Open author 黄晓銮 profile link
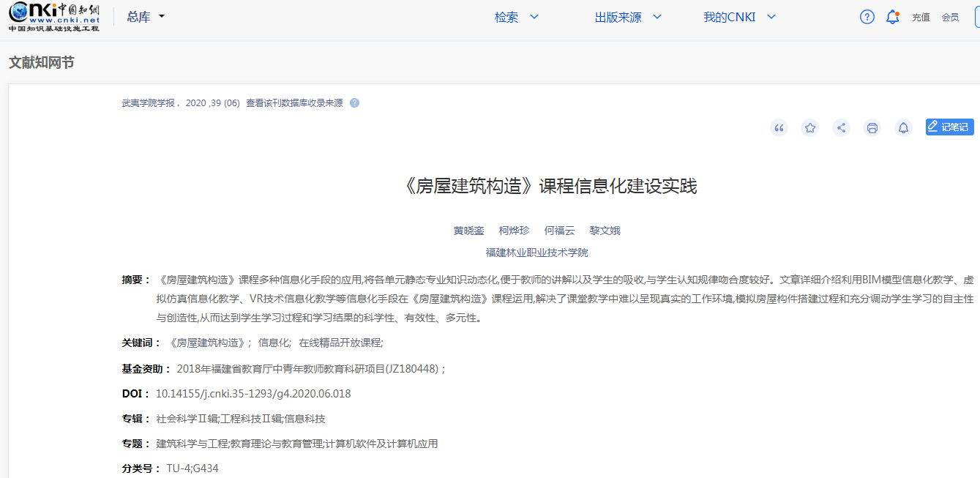Viewport: 980px width, 478px height. point(468,231)
